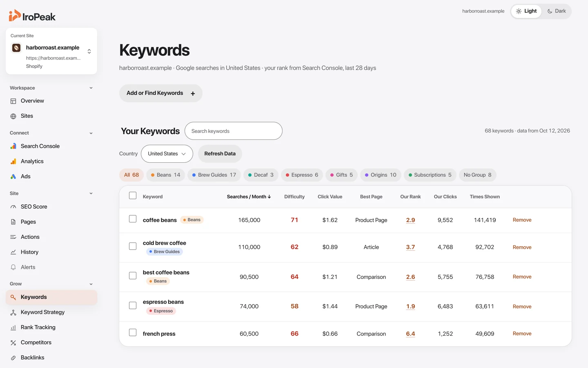Click the Keyword Strategy icon
The image size is (588, 368).
(x=13, y=312)
